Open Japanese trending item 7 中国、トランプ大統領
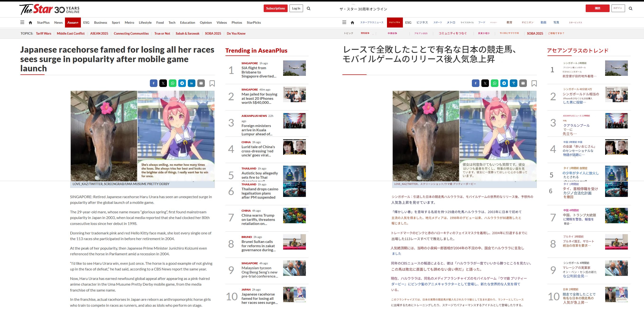Image resolution: width=644 pixels, height=310 pixels. coord(579,219)
